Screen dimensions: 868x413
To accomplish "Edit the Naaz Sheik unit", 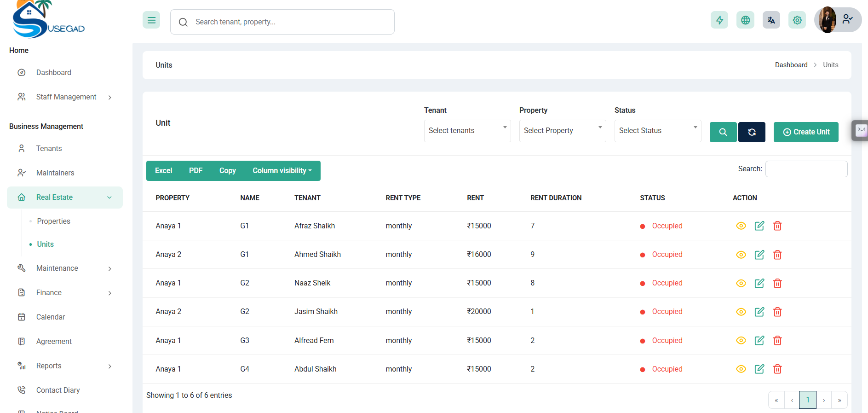I will [x=759, y=283].
